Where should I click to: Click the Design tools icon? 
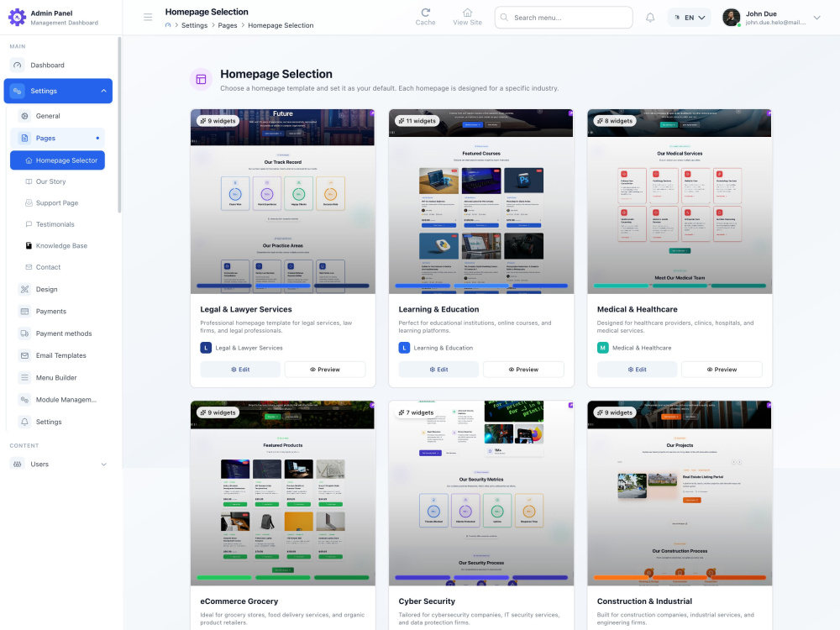(24, 289)
